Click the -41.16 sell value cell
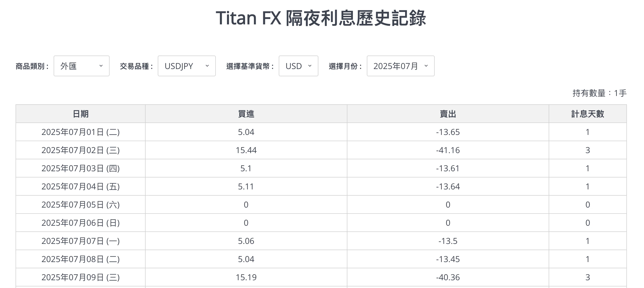The image size is (644, 288). point(448,150)
